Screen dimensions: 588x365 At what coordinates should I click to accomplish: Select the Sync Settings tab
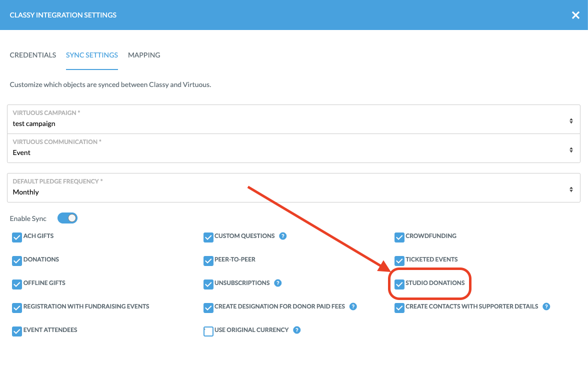(x=92, y=55)
